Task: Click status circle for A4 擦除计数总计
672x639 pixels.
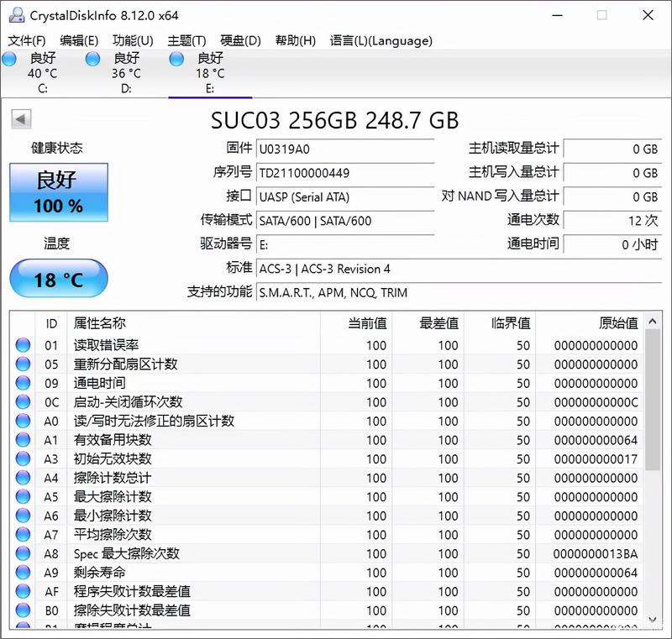Action: tap(23, 478)
